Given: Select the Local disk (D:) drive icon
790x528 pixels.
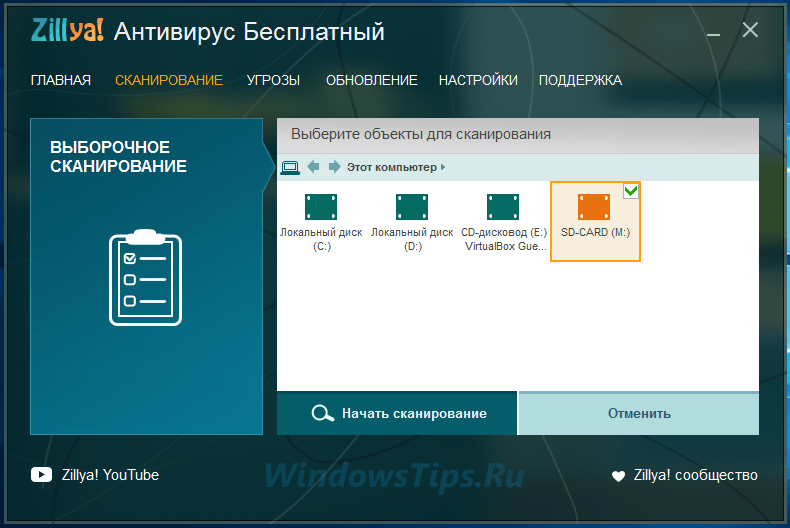Looking at the screenshot, I should [412, 207].
